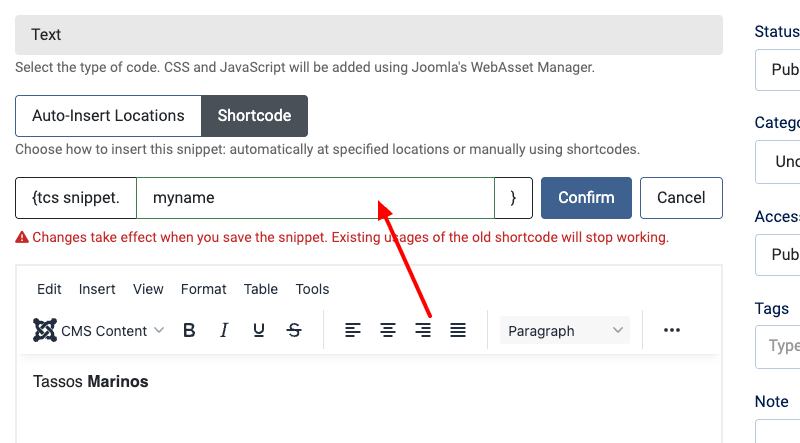Image resolution: width=800 pixels, height=443 pixels.
Task: Click the shortcode name field with myname
Action: [315, 198]
